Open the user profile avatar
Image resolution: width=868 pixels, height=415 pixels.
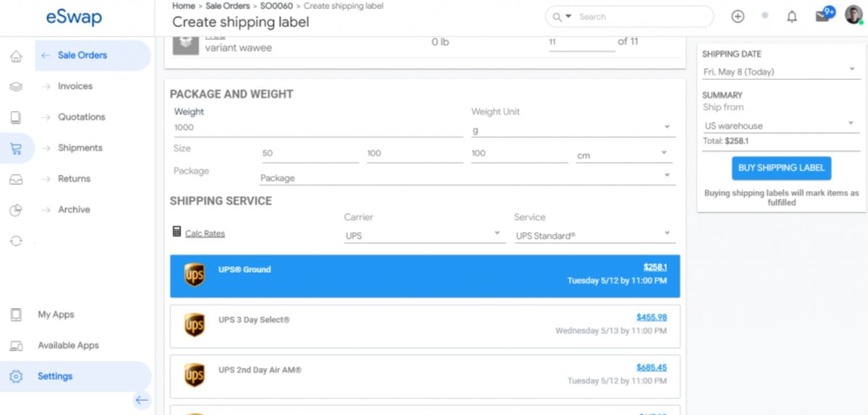point(853,15)
